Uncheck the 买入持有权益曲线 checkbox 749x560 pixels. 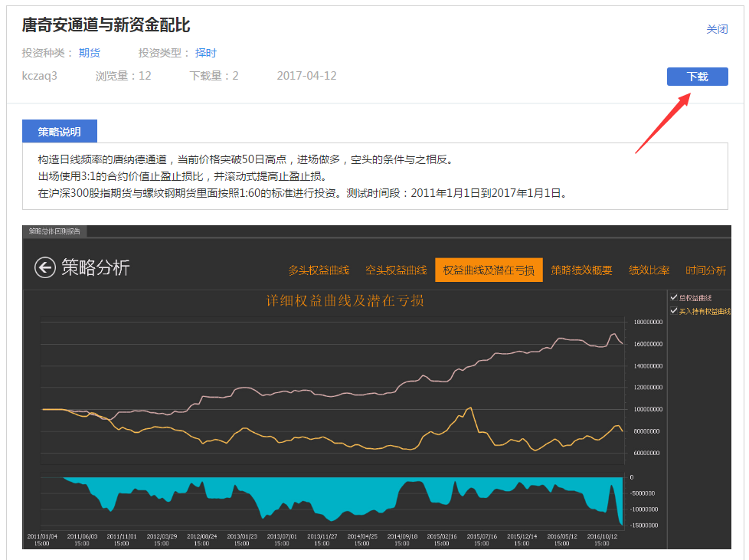pos(674,310)
